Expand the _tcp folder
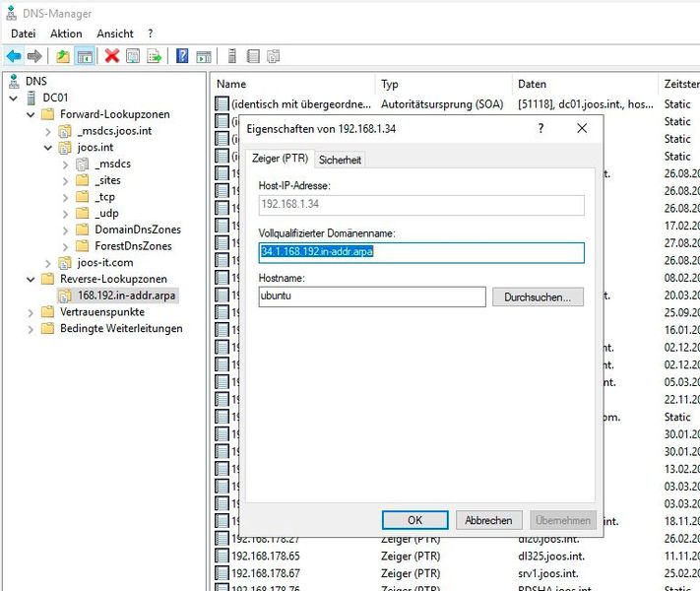 click(65, 197)
